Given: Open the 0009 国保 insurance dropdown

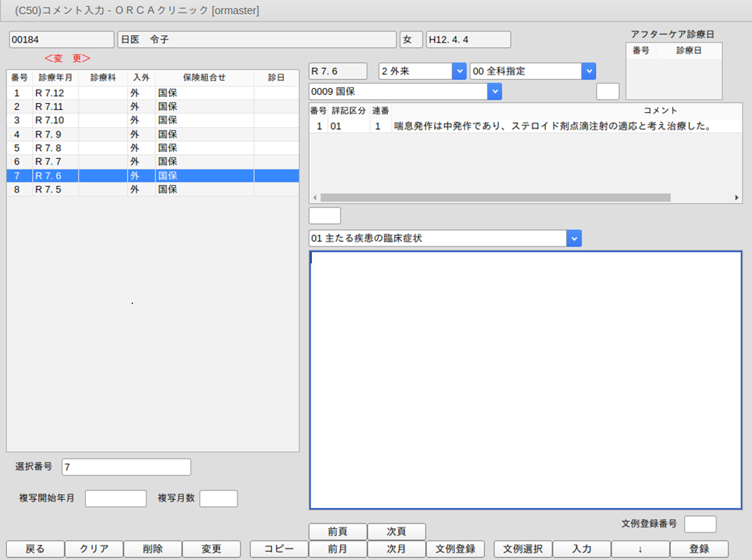Looking at the screenshot, I should (494, 91).
